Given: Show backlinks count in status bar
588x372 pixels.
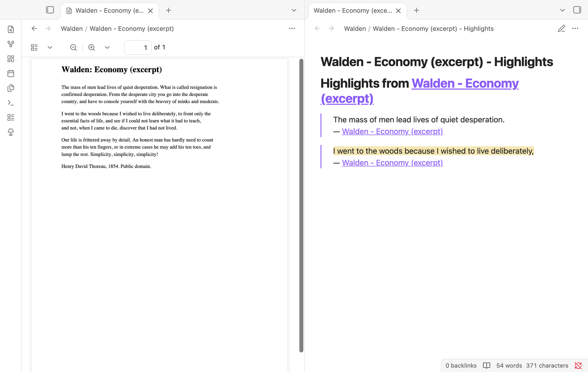Looking at the screenshot, I should [x=461, y=365].
